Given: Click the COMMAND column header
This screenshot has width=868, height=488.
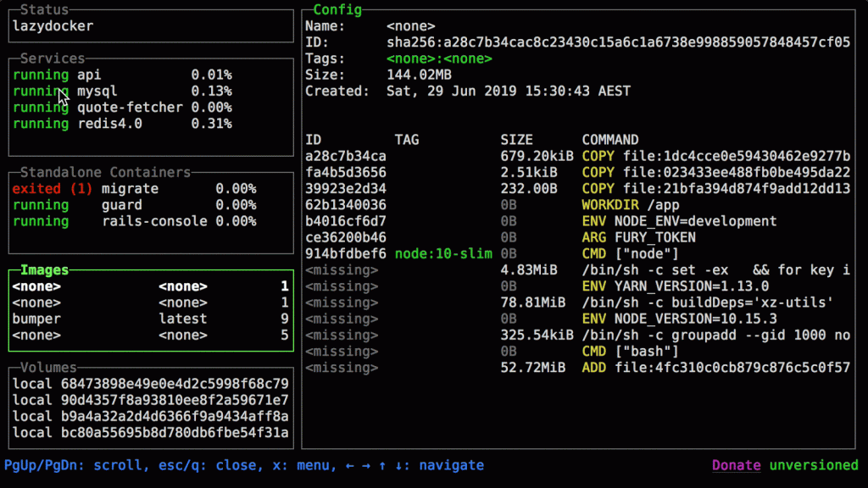Looking at the screenshot, I should (x=610, y=140).
